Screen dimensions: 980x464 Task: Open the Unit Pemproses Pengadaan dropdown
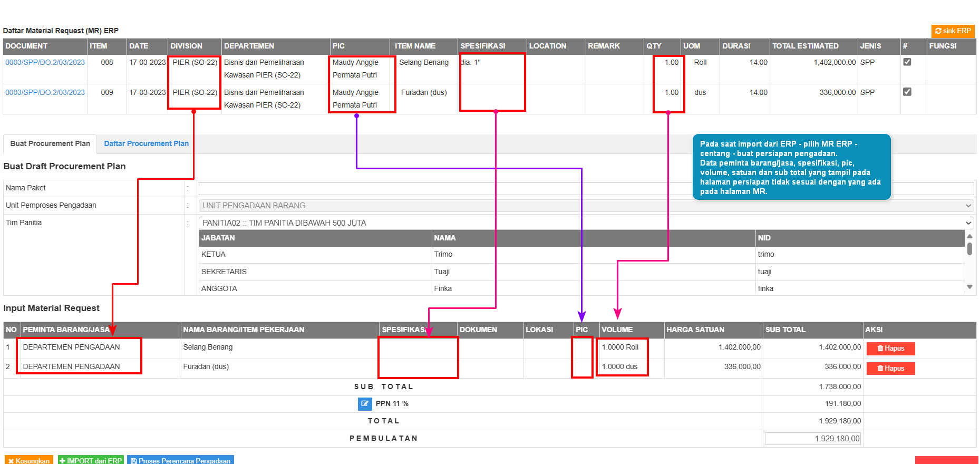tap(586, 206)
